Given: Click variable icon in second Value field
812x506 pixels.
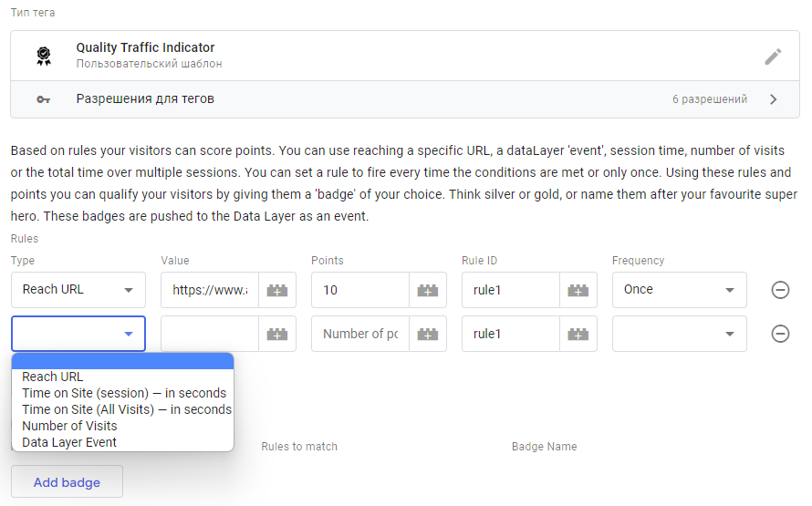Looking at the screenshot, I should (276, 334).
